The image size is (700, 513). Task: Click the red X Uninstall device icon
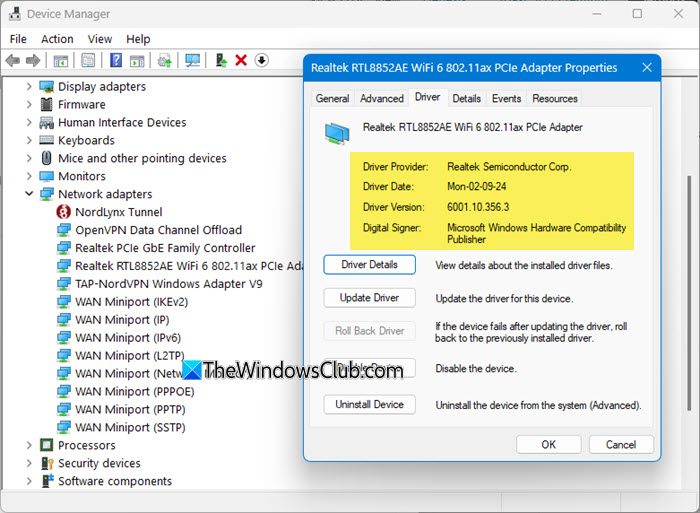(241, 60)
